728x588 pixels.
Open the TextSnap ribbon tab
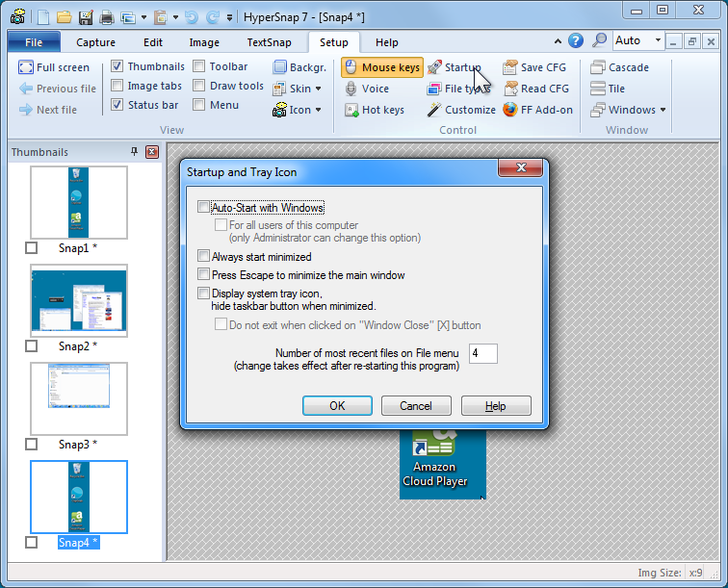point(269,42)
